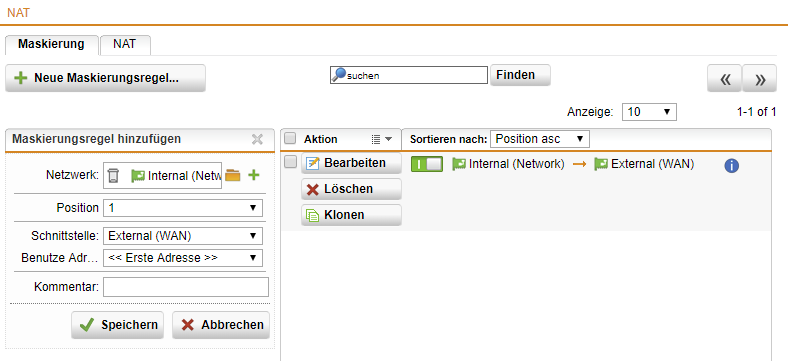788x361 pixels.
Task: Click the Neue Maskierungsregel button
Action: (106, 78)
